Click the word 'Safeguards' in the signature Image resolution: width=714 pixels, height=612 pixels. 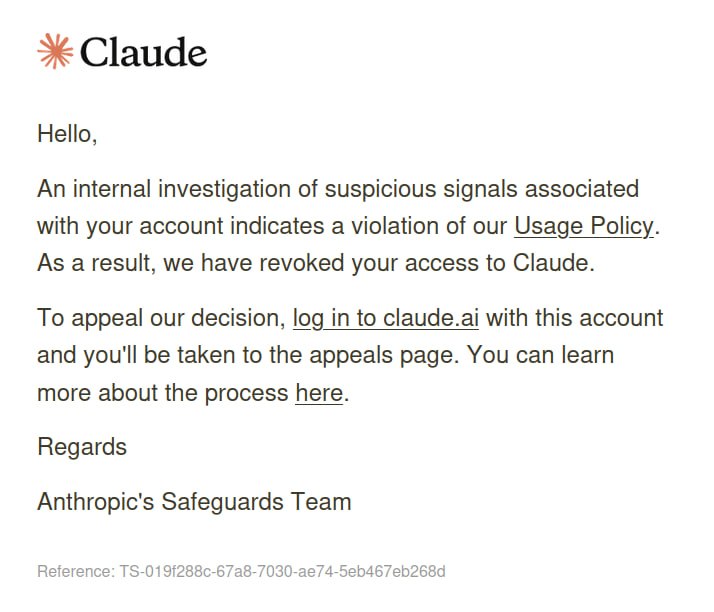[x=223, y=502]
